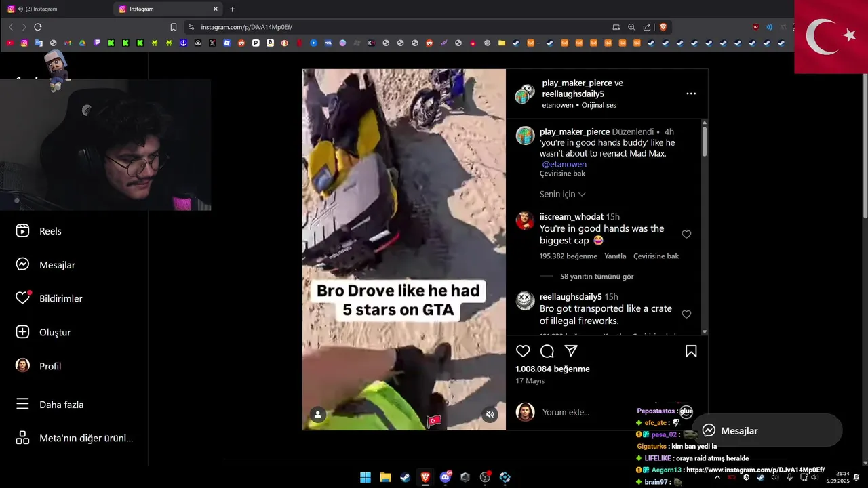Viewport: 868px width, 488px height.
Task: Open the X (Twitter) bookmark
Action: 212,43
